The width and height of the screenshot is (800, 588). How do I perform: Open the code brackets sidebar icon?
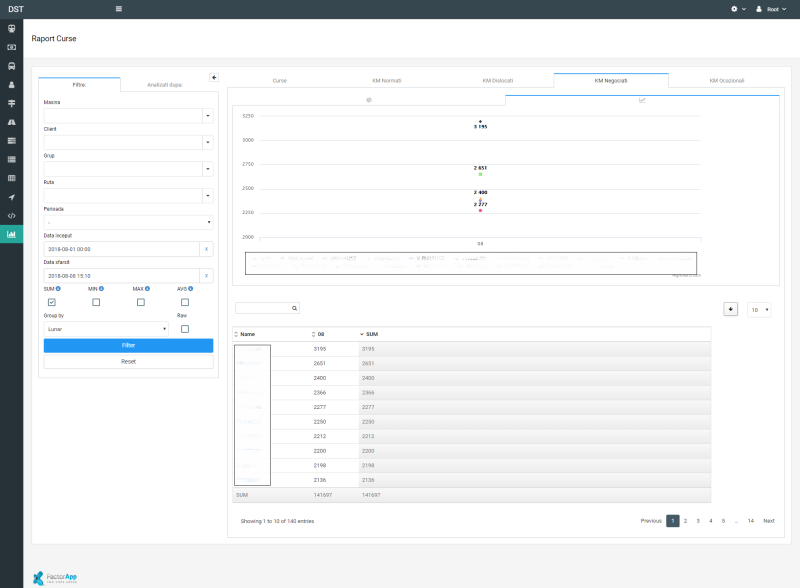coord(11,215)
